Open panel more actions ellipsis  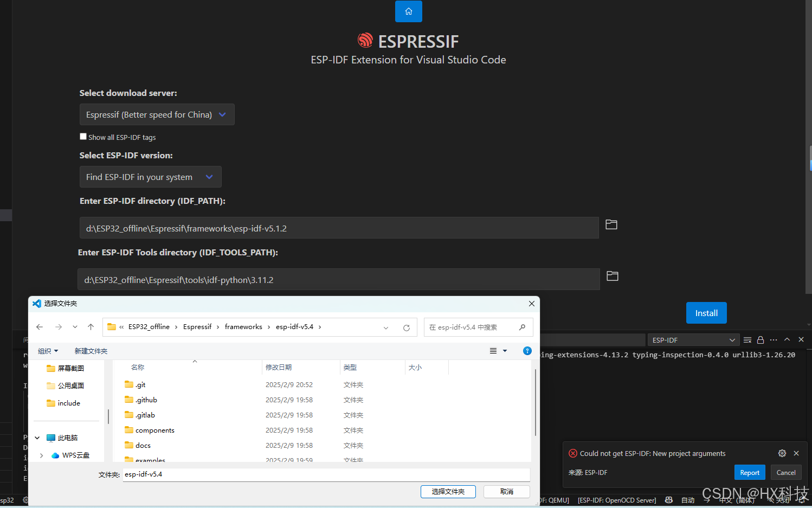[774, 340]
